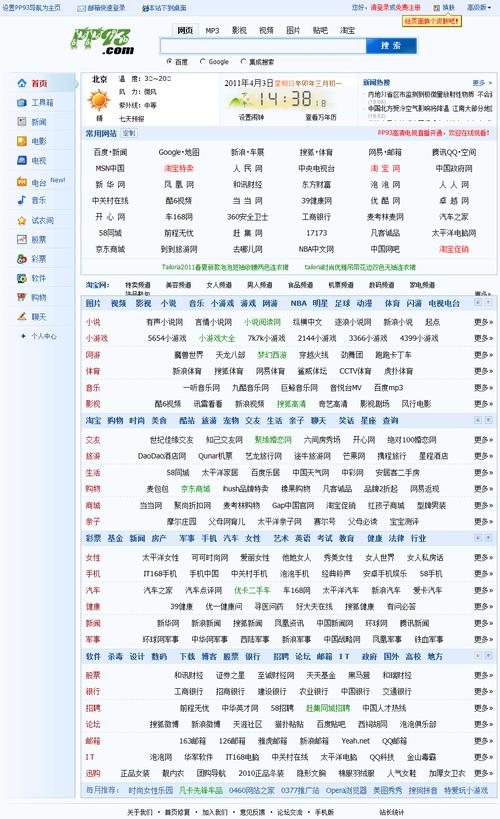The width and height of the screenshot is (500, 819).
Task: Open the 聊天 chat icon in sidebar
Action: pyautogui.click(x=22, y=317)
